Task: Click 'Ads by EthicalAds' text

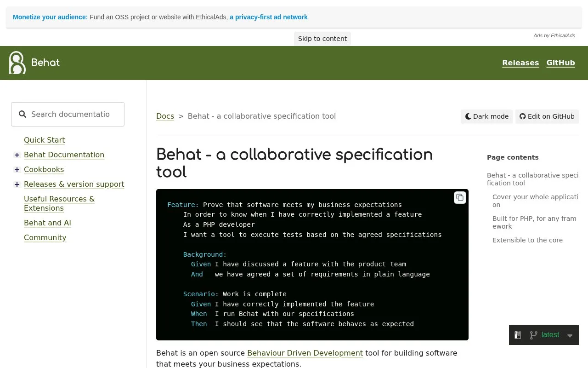Action: click(x=554, y=35)
